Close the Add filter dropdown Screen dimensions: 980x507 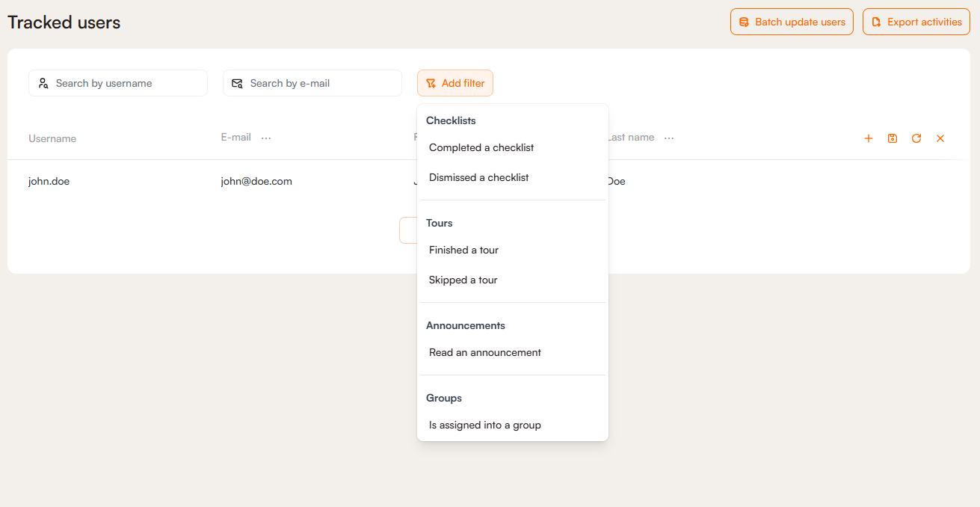coord(454,83)
